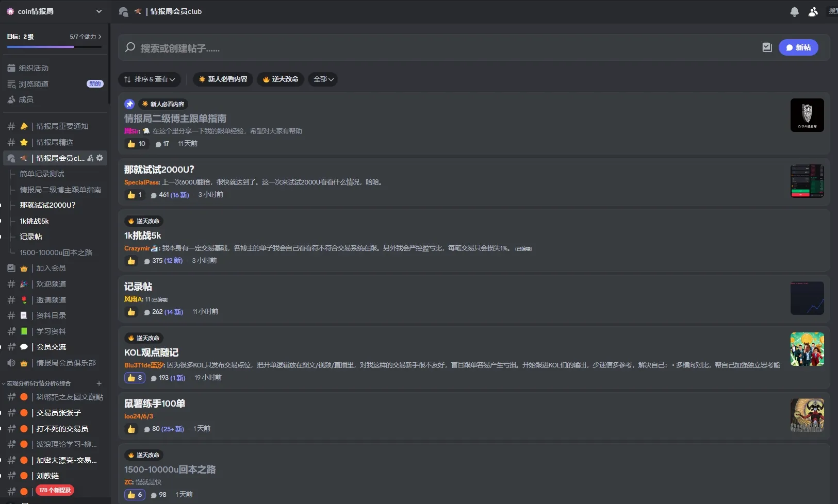This screenshot has height=504, width=838.
Task: Open the 178 个新提及 mentions badge
Action: [55, 490]
